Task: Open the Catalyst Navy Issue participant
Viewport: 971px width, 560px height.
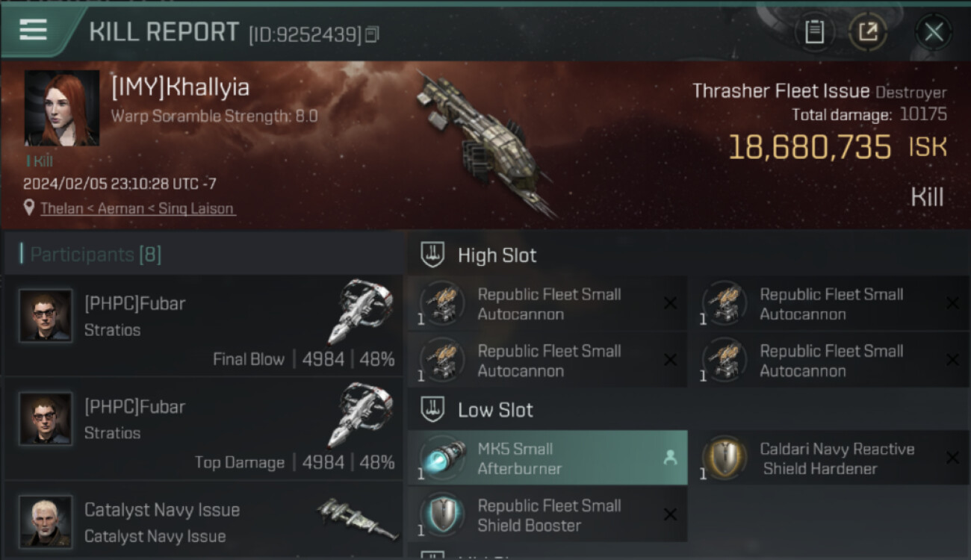Action: point(203,521)
